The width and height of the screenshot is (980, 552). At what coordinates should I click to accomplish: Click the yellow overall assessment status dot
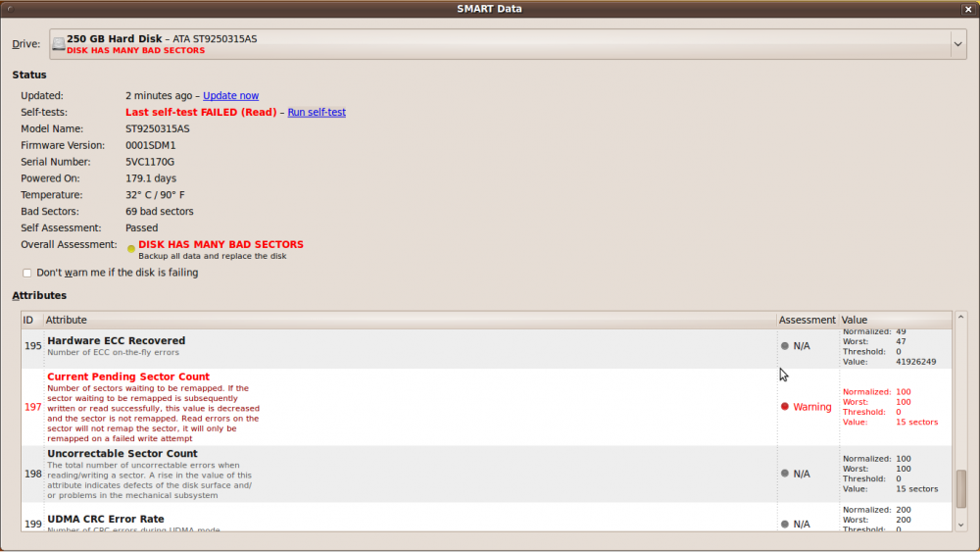pos(131,249)
